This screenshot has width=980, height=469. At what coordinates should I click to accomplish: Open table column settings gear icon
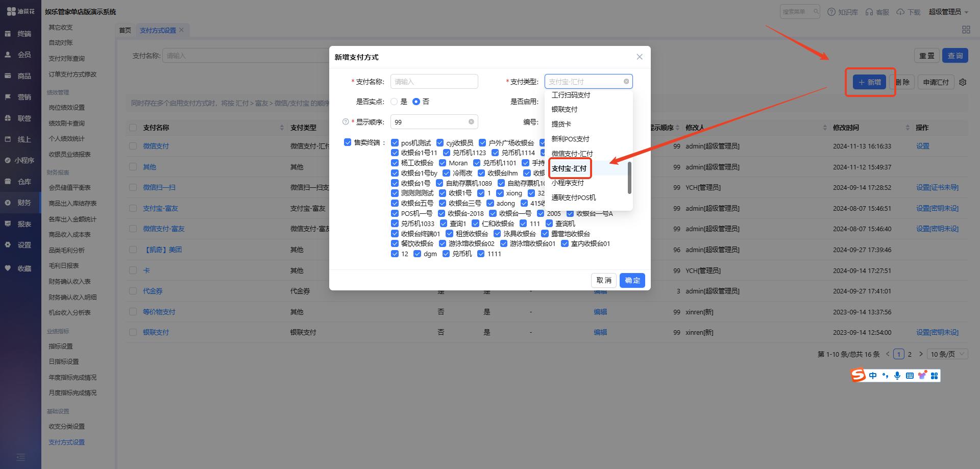(x=963, y=82)
